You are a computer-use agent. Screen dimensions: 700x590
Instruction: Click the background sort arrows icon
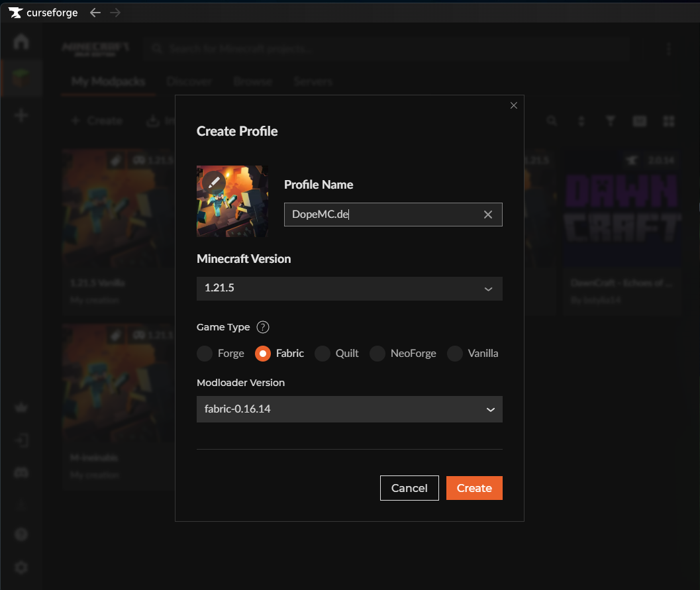pos(581,121)
